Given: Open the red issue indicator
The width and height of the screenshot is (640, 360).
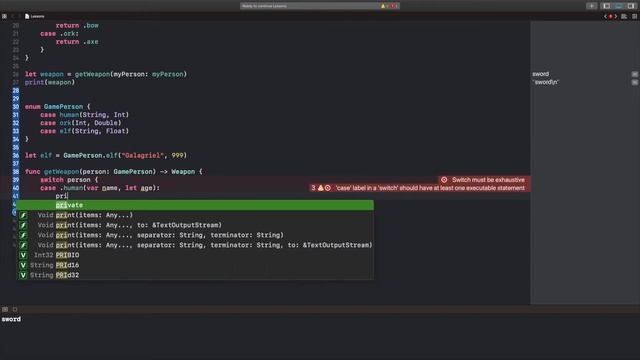Looking at the screenshot, I should point(611,16).
